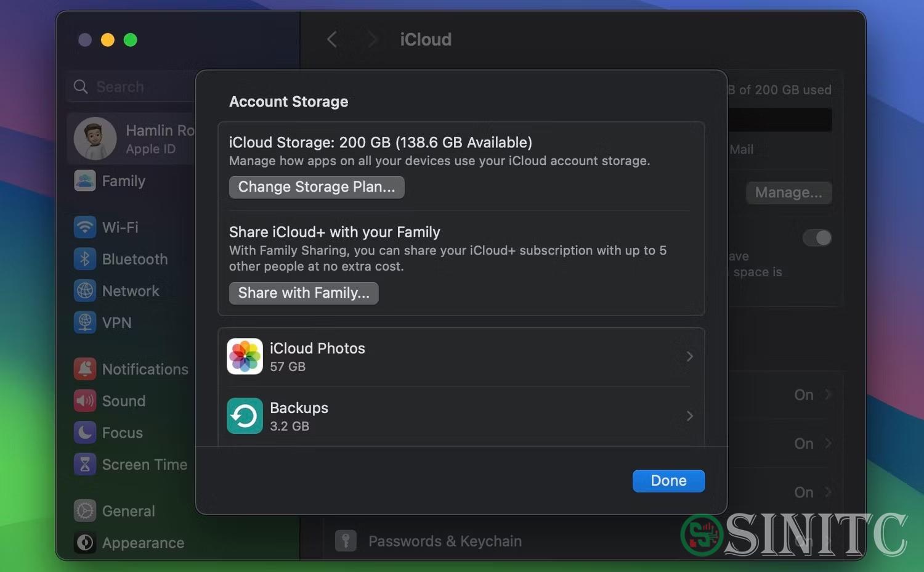Select the Wi-Fi icon in sidebar
Viewport: 924px width, 572px height.
pyautogui.click(x=85, y=227)
